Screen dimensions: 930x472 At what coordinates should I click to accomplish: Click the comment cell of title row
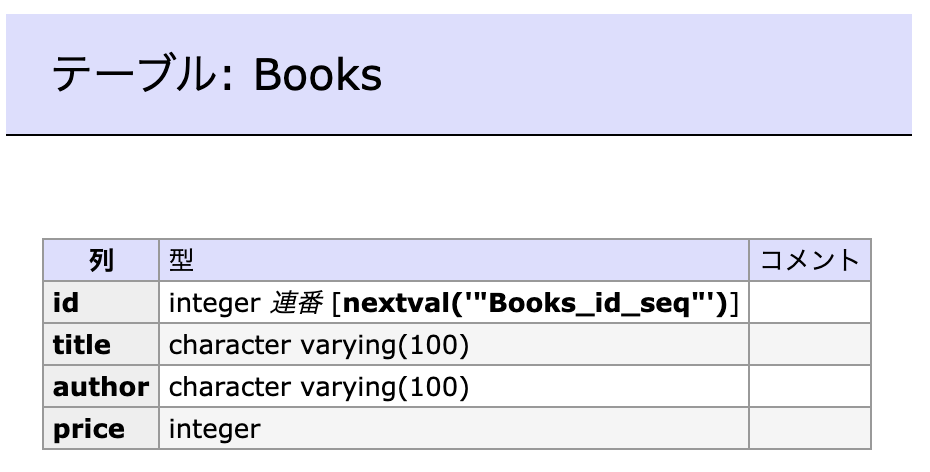click(x=810, y=345)
